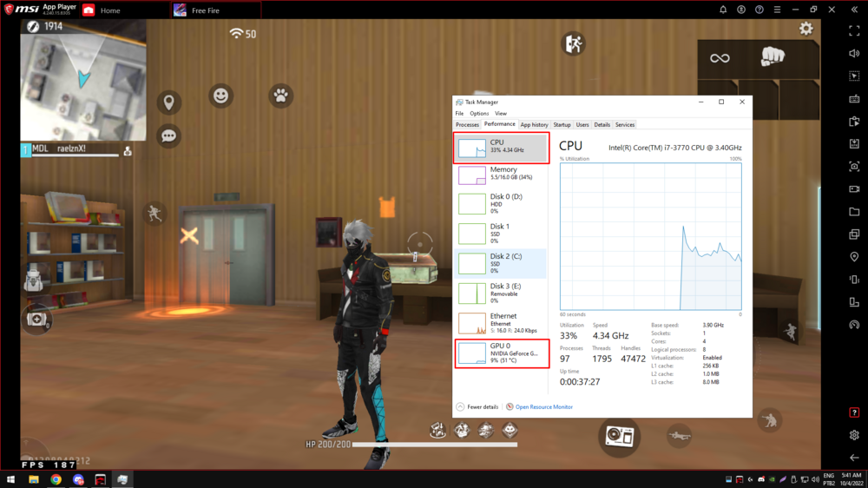868x488 pixels.
Task: Toggle fullscreen from the App Player sidebar
Action: [854, 31]
